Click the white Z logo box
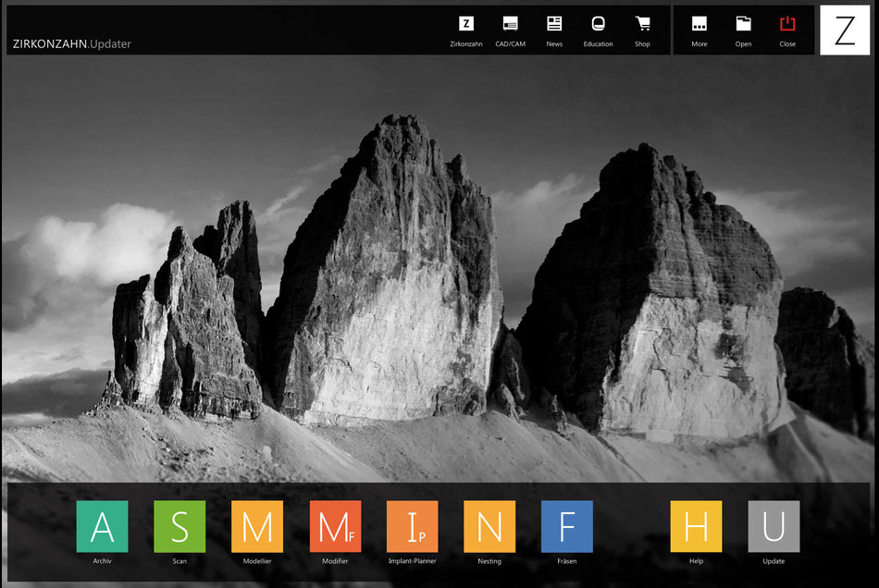Image resolution: width=879 pixels, height=588 pixels. click(845, 31)
